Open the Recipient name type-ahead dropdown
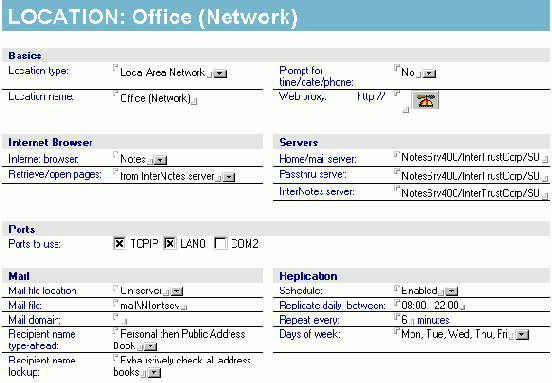Viewport: 552px width, 383px height. tap(151, 347)
